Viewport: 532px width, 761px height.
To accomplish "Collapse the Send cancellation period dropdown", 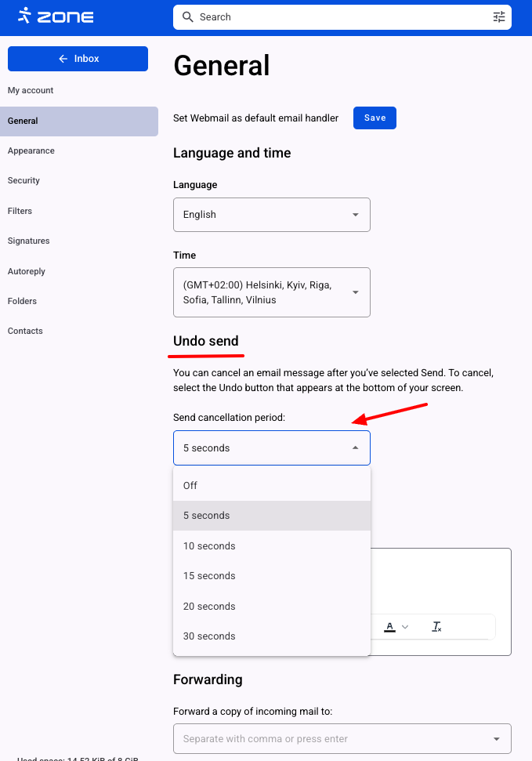I will 271,448.
